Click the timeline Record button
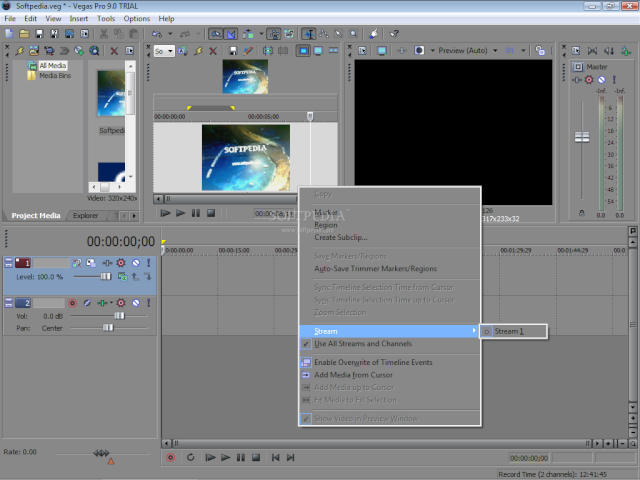This screenshot has width=640, height=480. coord(171,458)
